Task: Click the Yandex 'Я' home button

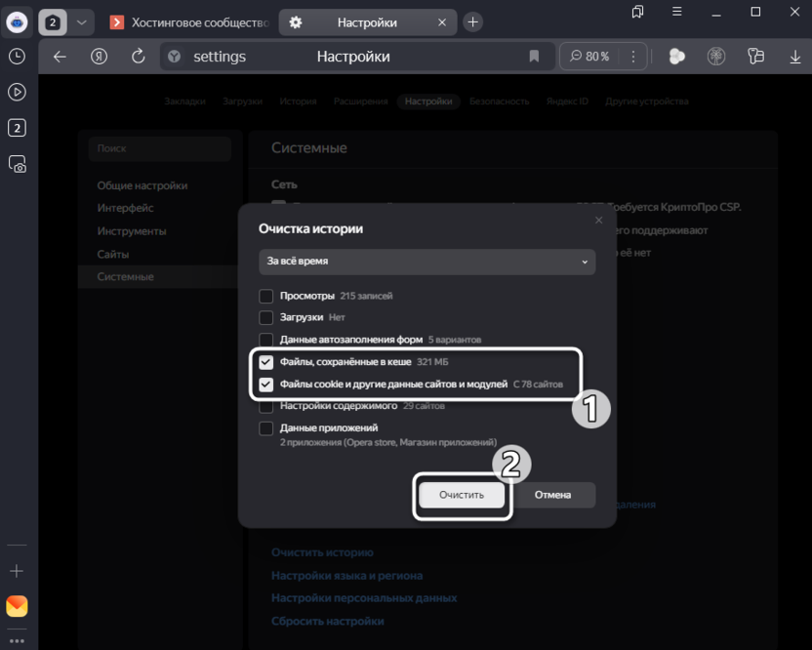Action: tap(99, 57)
